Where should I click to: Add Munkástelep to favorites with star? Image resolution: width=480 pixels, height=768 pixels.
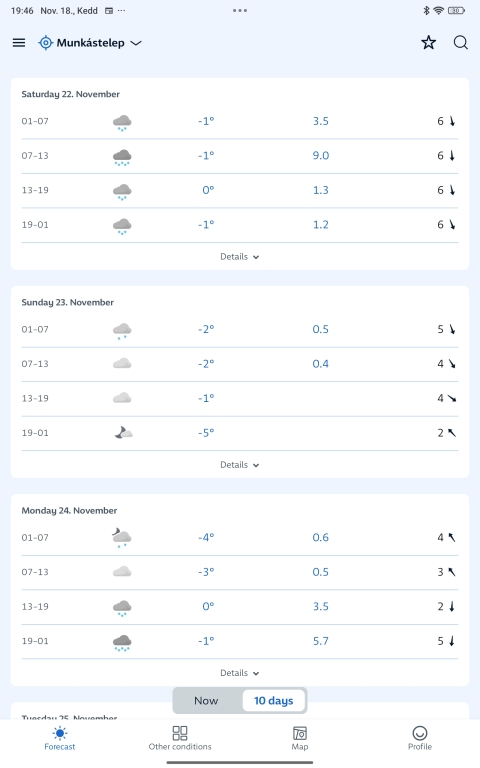(429, 43)
